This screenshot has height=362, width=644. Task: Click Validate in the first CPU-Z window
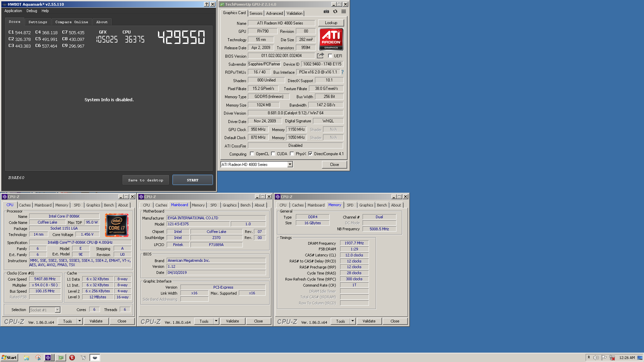(x=96, y=321)
